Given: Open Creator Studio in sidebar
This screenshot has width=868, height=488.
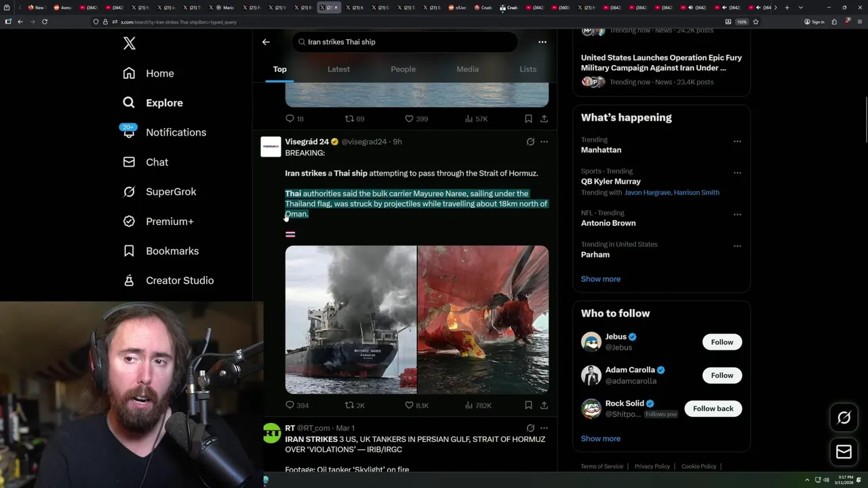Looking at the screenshot, I should [x=168, y=281].
